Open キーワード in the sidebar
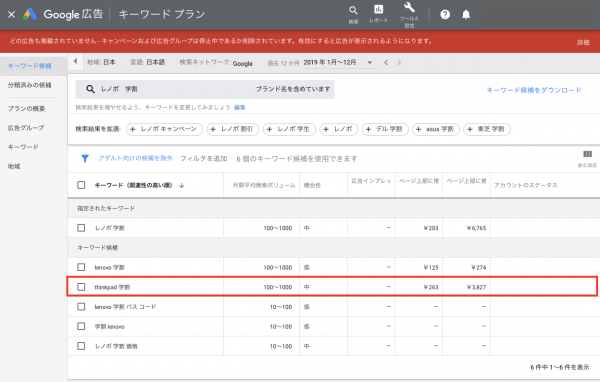600x382 pixels. click(x=23, y=147)
